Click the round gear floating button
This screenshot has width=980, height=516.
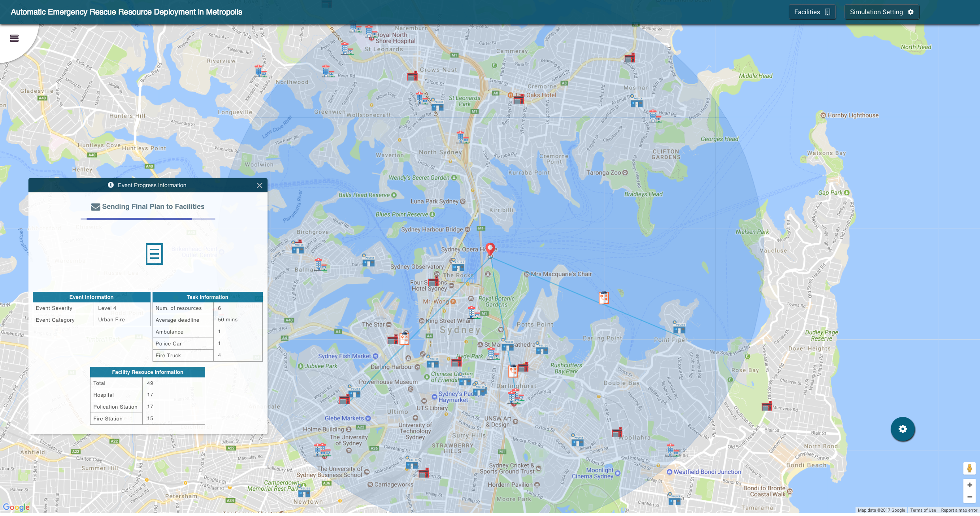pos(903,429)
